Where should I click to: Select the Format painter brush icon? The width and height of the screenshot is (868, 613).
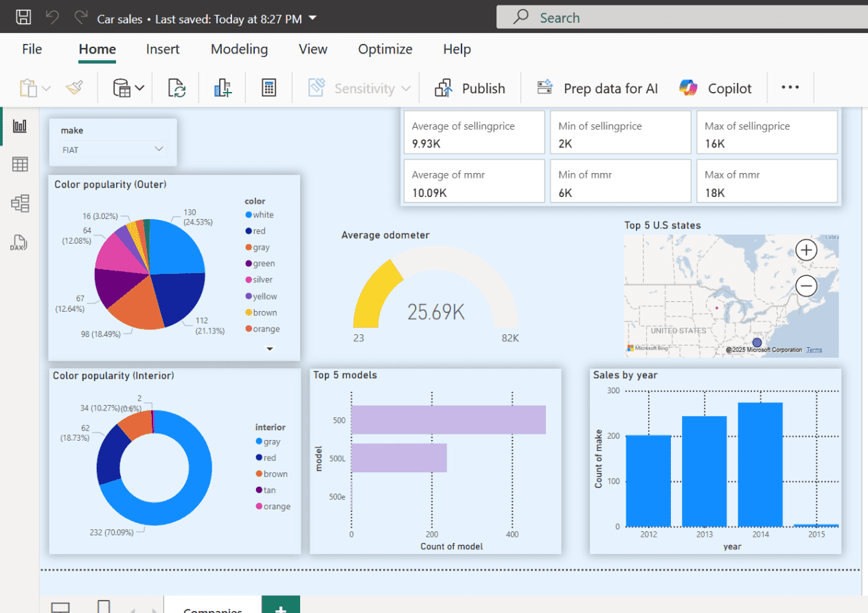(x=74, y=88)
